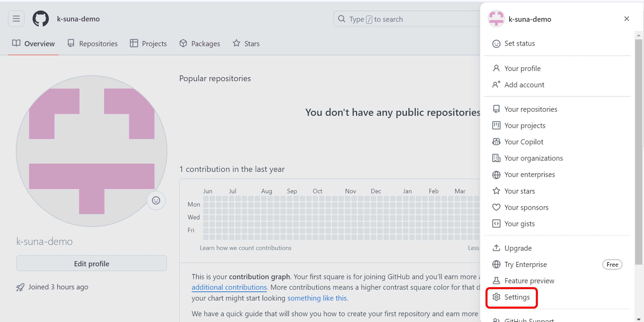Click the Edit profile button
The image size is (644, 322).
click(91, 263)
